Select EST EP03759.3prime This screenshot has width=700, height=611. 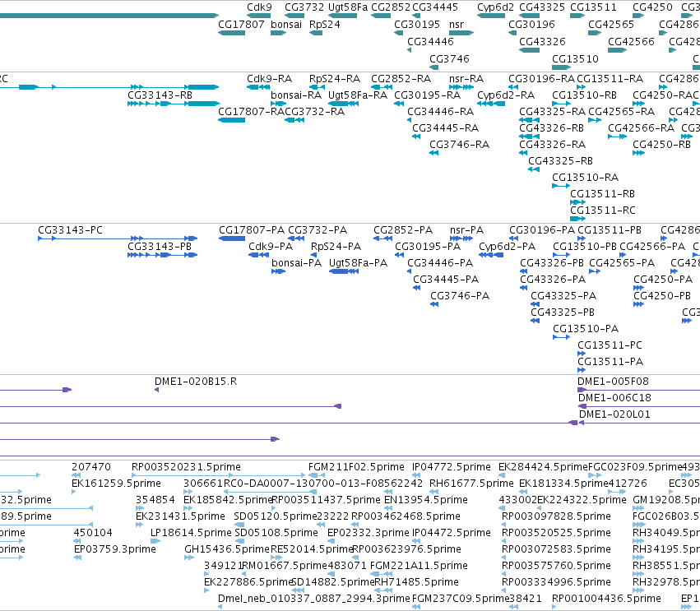(115, 549)
